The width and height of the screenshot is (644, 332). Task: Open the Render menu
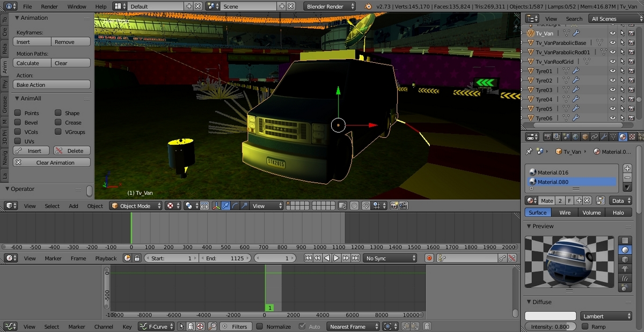[49, 6]
